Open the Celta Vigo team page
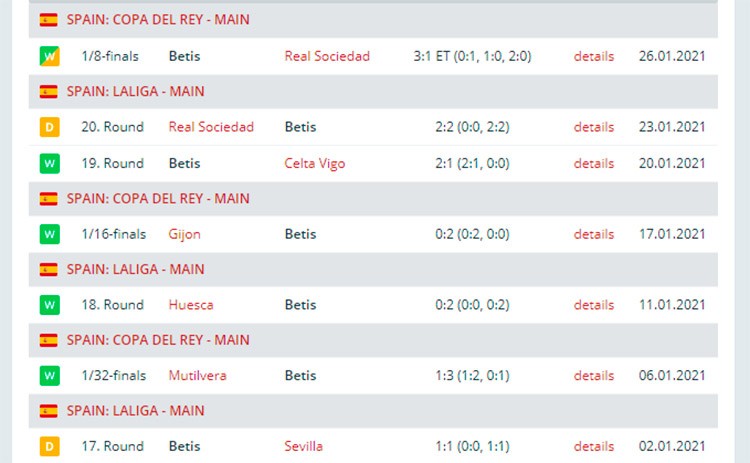Viewport: 750px width, 463px height. (x=315, y=164)
